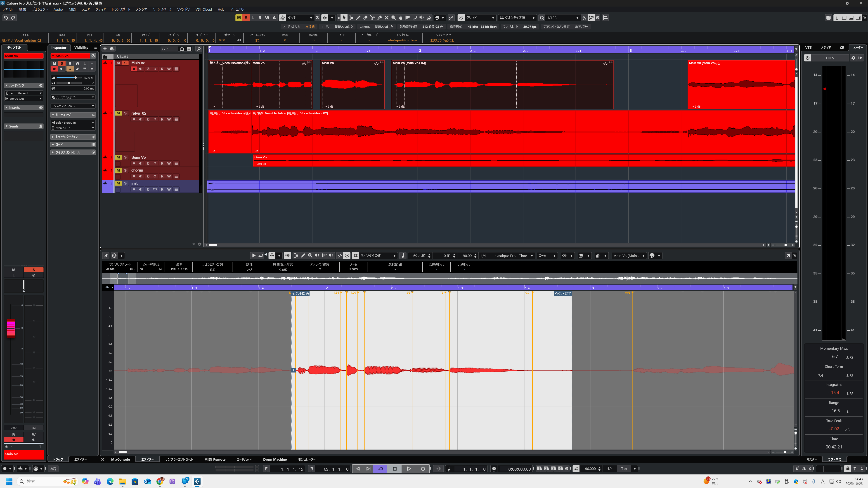The width and height of the screenshot is (868, 488).
Task: Select the Draw pencil tool
Action: [x=358, y=18]
